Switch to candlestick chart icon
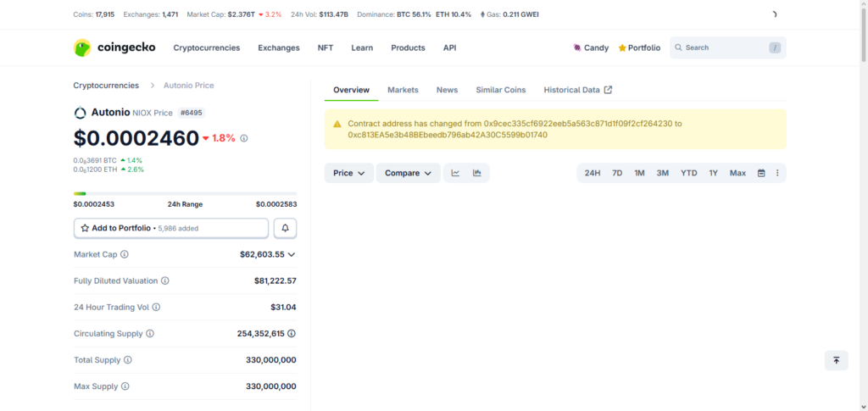 pos(477,173)
